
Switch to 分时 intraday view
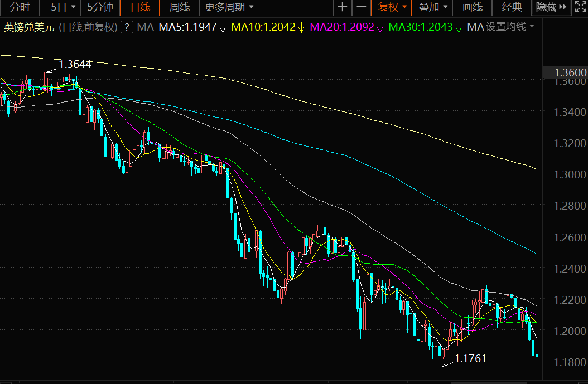point(20,7)
